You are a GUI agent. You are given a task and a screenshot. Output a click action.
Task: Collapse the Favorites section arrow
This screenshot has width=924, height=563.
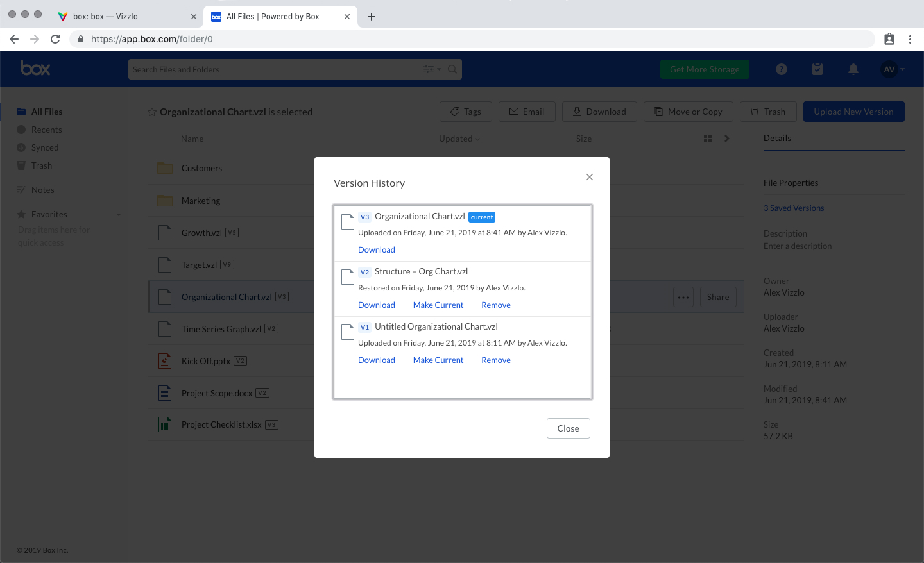tap(119, 215)
